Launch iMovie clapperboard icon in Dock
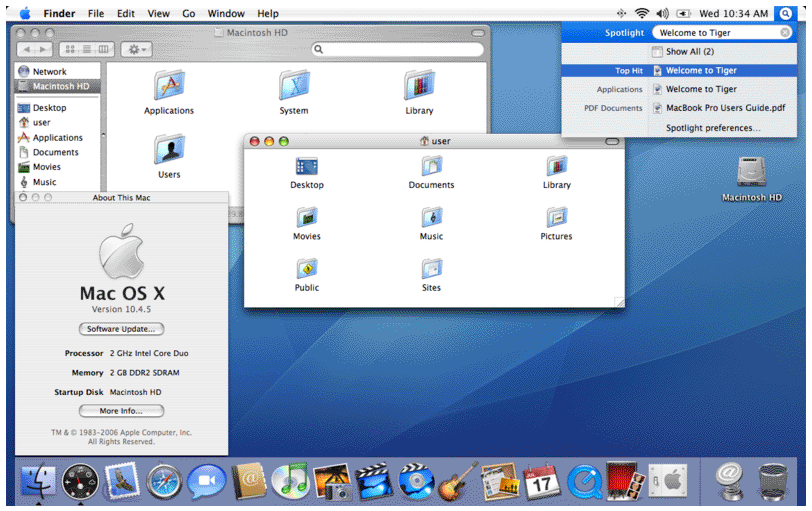 pos(374,482)
